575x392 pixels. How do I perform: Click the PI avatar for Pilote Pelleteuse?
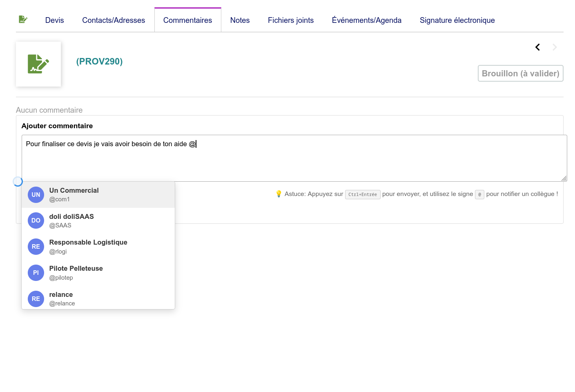point(36,273)
